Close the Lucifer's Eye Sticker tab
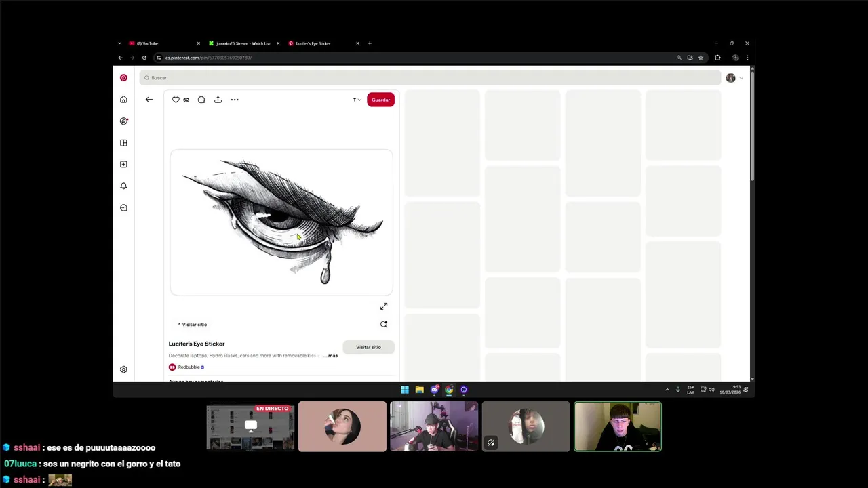Image resolution: width=868 pixels, height=488 pixels. click(358, 43)
